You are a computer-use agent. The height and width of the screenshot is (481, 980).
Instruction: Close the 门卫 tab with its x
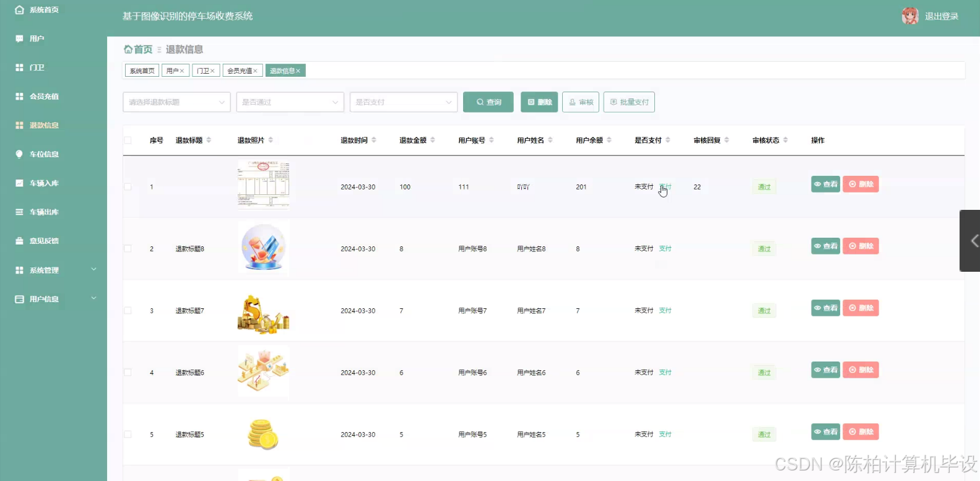click(x=212, y=71)
